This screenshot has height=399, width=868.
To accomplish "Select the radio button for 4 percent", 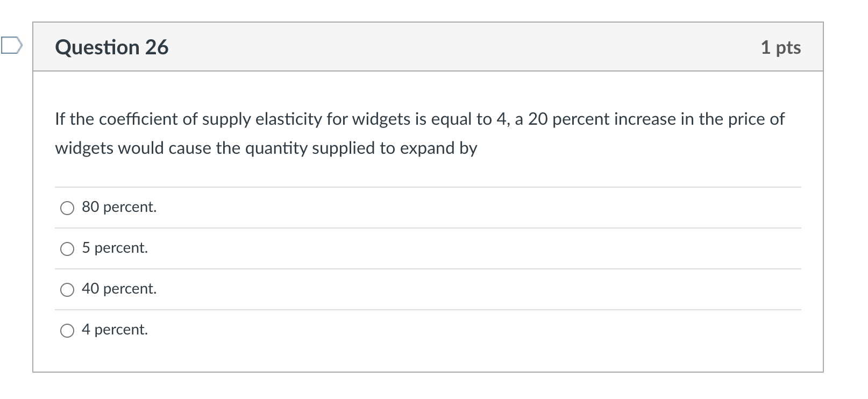I will point(67,331).
